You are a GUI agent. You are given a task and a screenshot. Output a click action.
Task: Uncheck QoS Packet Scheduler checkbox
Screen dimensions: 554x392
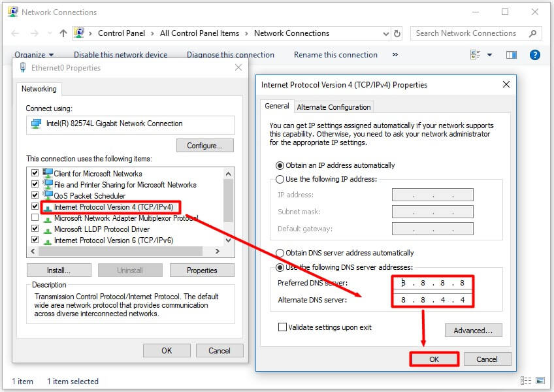tap(35, 195)
